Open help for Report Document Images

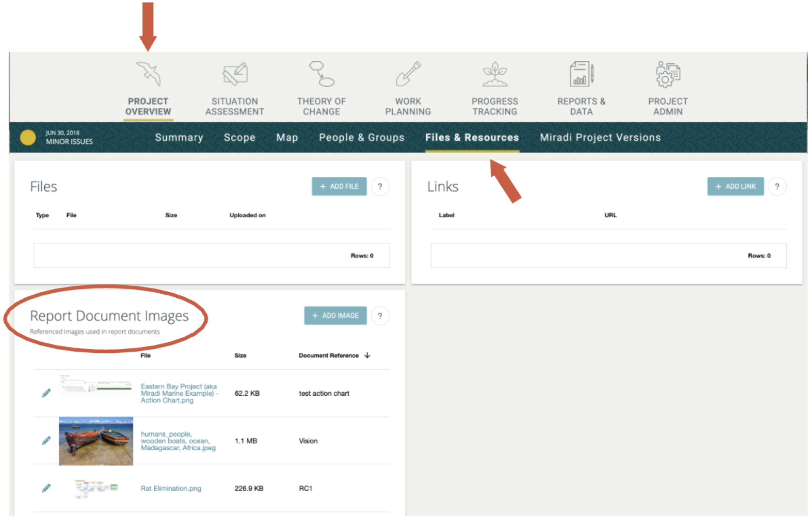tap(380, 316)
